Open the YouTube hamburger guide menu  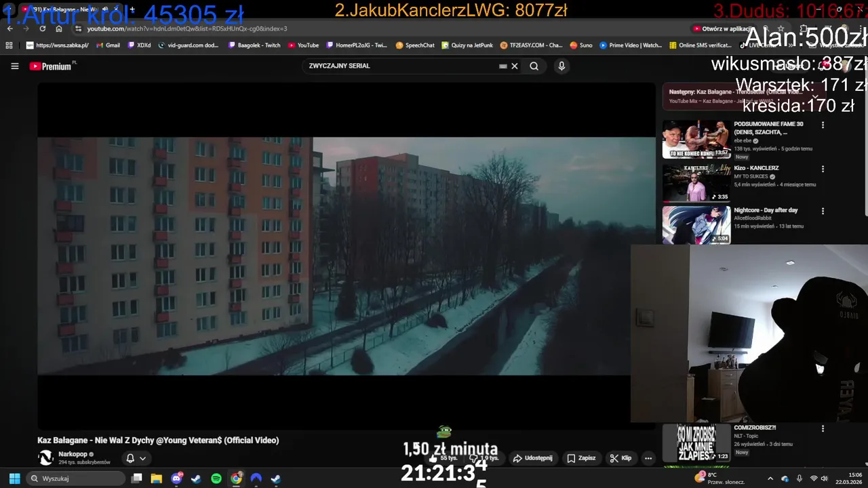[15, 66]
